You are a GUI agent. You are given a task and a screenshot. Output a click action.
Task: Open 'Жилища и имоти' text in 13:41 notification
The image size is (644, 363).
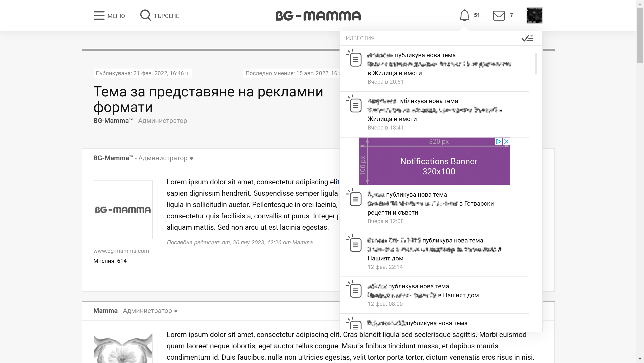(392, 119)
